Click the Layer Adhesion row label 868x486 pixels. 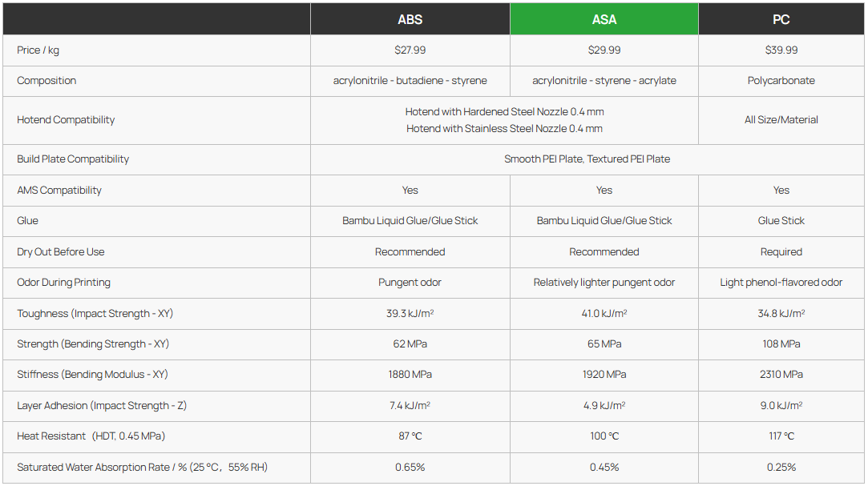tap(102, 406)
